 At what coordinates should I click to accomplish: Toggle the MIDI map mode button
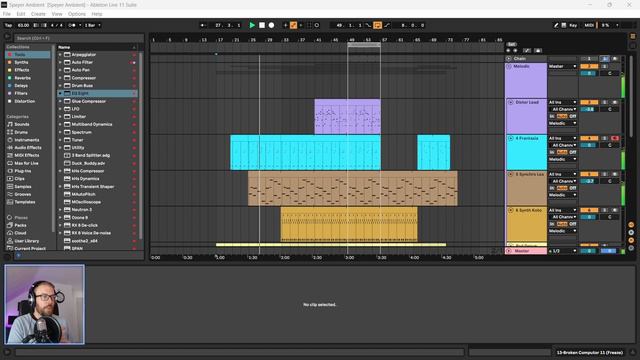[589, 25]
